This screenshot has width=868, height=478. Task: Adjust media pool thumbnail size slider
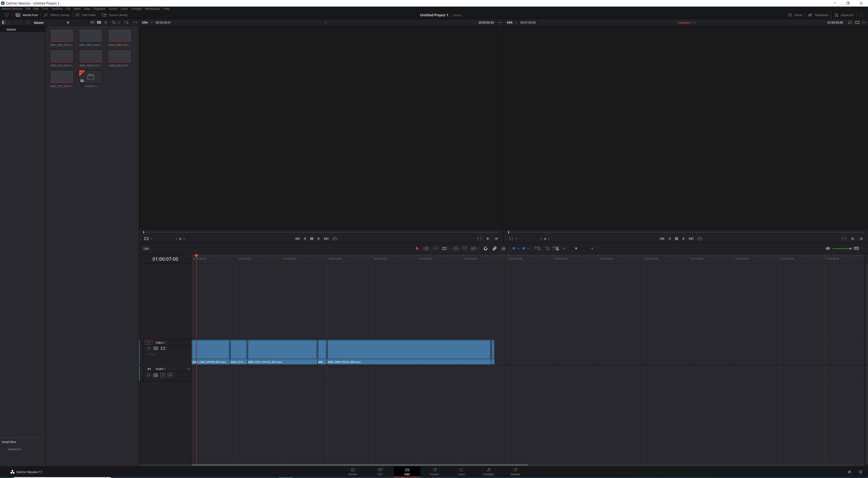(x=68, y=23)
